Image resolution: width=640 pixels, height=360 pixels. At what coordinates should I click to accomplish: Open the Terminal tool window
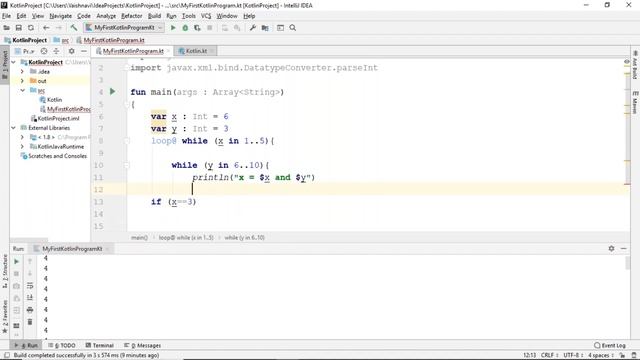coord(100,345)
